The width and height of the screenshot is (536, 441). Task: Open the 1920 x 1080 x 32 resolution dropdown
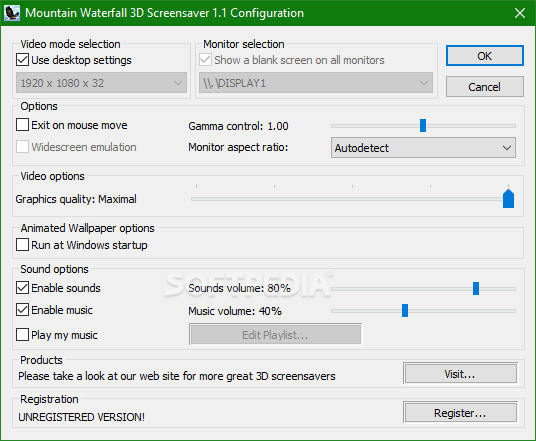(102, 83)
